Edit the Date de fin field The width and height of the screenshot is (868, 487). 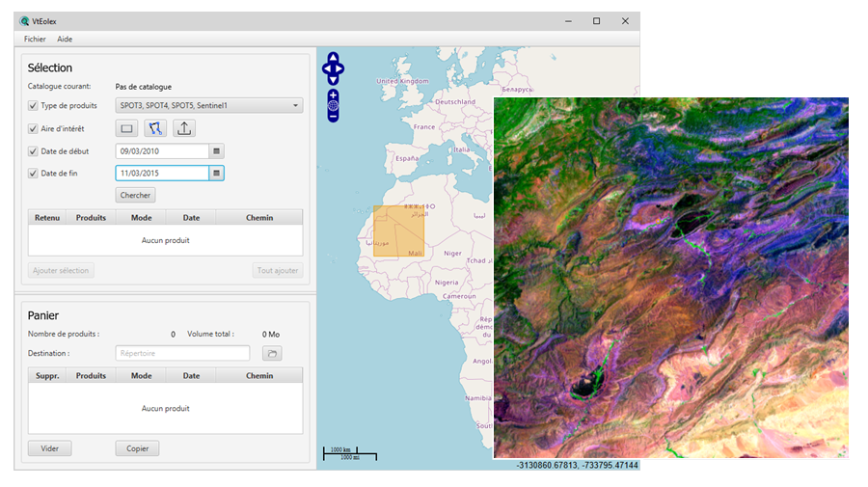tap(162, 174)
